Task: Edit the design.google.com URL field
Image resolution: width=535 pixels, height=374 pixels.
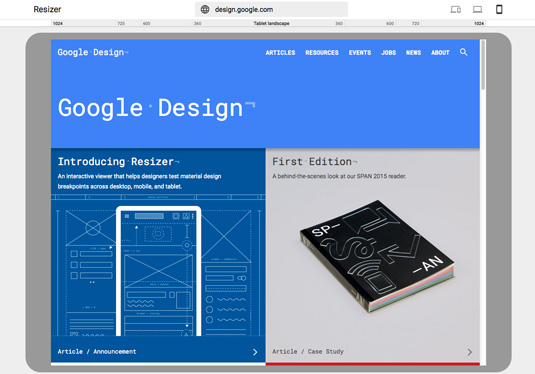Action: point(272,10)
